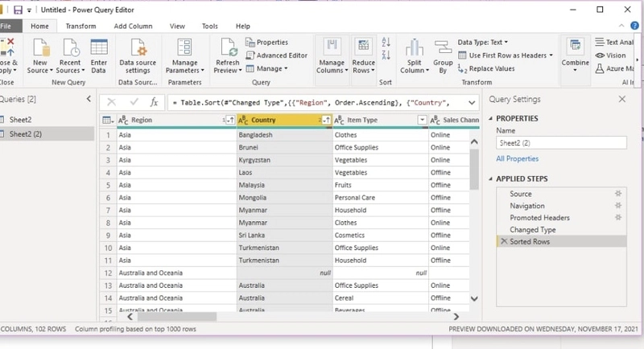
Task: Click the vertical scrollbar thumb
Action: point(474,169)
